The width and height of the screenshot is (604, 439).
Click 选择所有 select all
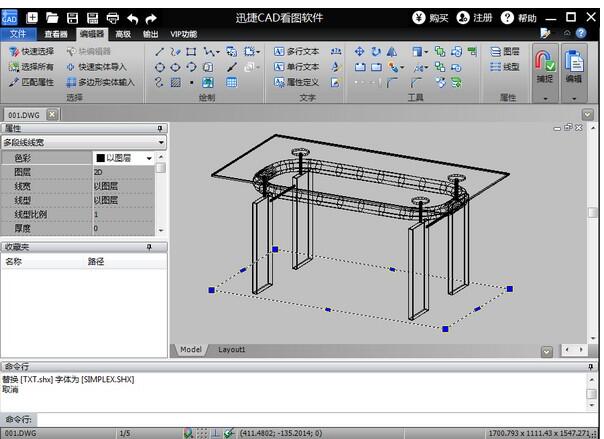pyautogui.click(x=32, y=67)
